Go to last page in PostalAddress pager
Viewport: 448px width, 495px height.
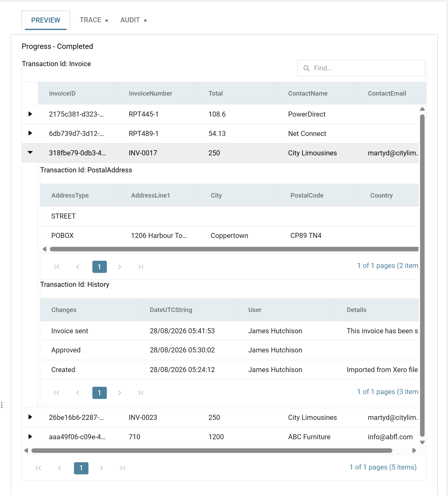pyautogui.click(x=141, y=267)
